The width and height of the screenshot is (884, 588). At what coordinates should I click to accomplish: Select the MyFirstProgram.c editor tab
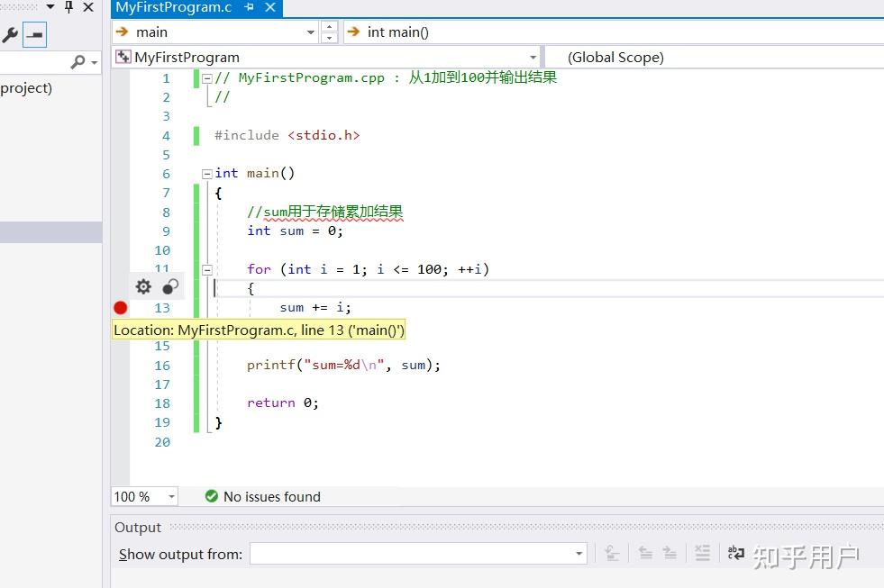tap(174, 8)
